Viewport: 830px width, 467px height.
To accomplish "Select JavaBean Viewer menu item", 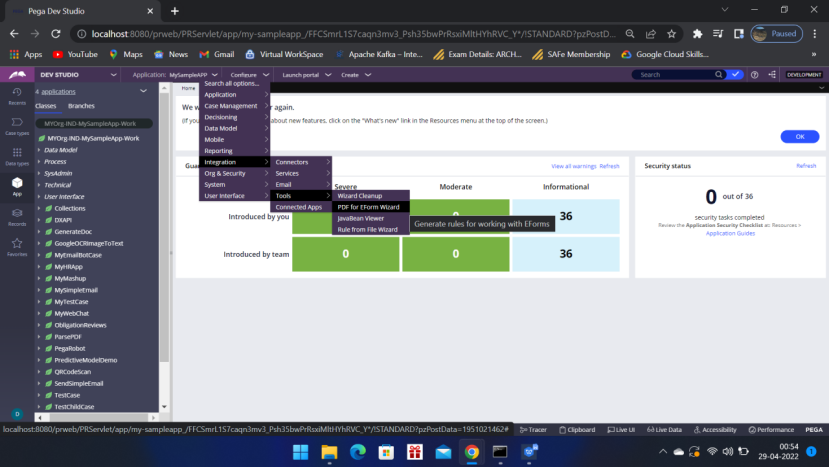I will click(371, 218).
